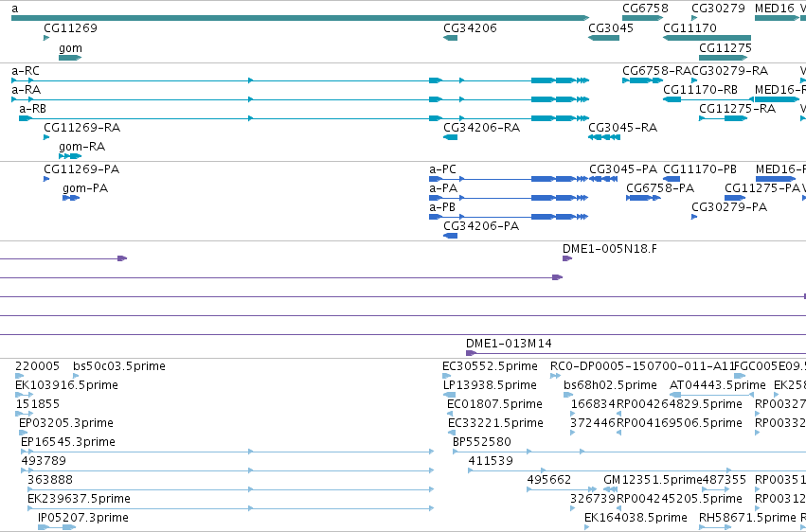Screen dimensions: 806x532
Task: Click the DME1-005N18.F clone label
Action: click(610, 249)
